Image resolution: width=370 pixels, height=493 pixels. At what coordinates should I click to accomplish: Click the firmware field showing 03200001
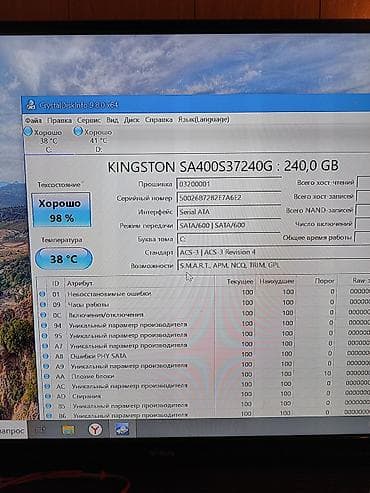229,184
